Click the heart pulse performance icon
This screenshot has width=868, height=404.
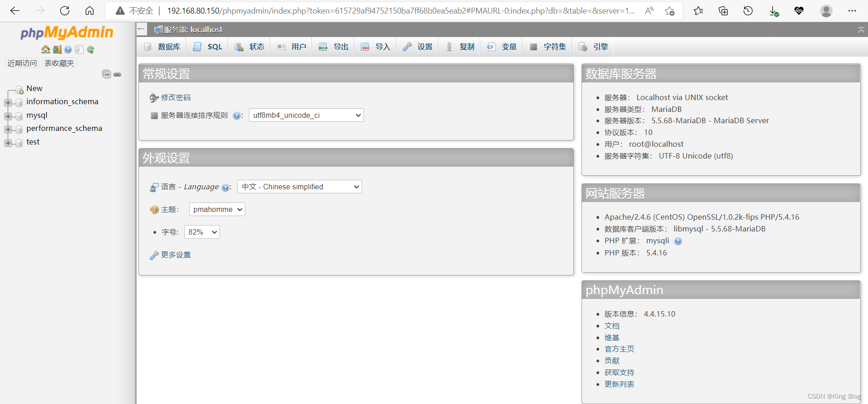[x=799, y=11]
